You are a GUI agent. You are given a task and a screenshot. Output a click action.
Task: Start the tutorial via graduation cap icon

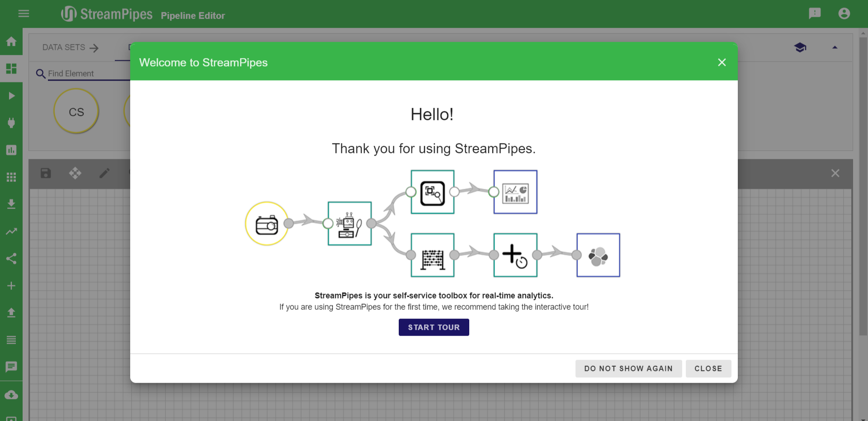[x=800, y=47]
